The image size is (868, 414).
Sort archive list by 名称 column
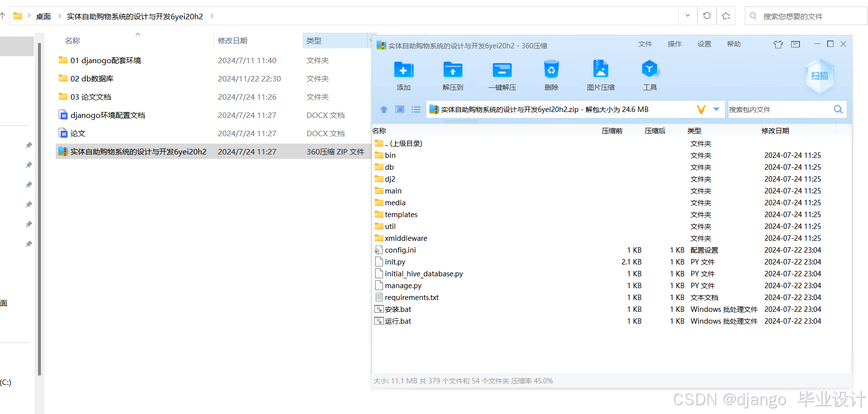[x=379, y=131]
